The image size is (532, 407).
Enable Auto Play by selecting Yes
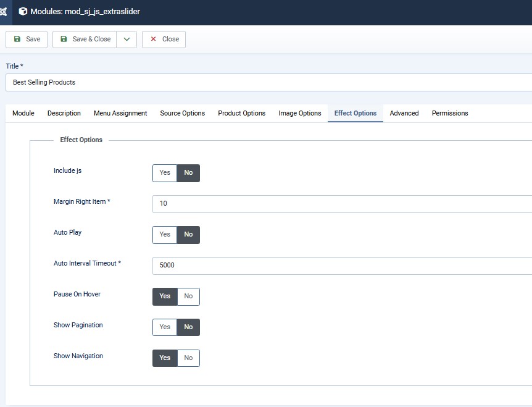165,235
